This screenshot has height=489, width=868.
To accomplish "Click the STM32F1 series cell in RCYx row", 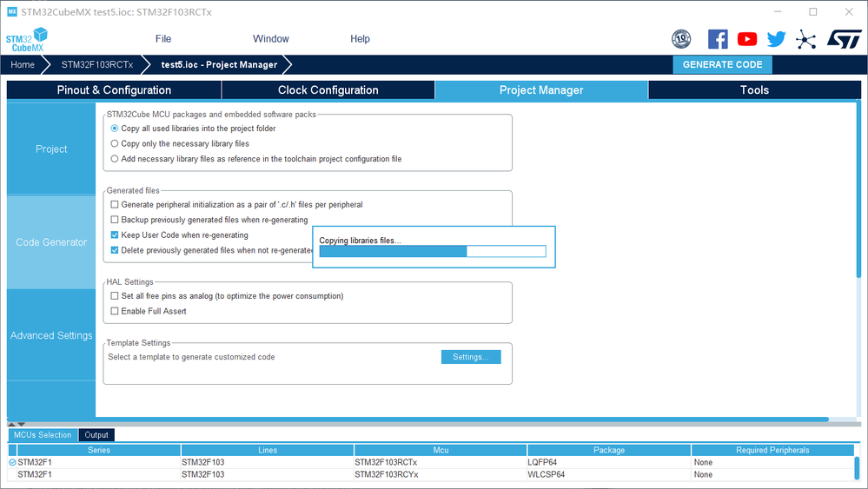I will coord(98,474).
